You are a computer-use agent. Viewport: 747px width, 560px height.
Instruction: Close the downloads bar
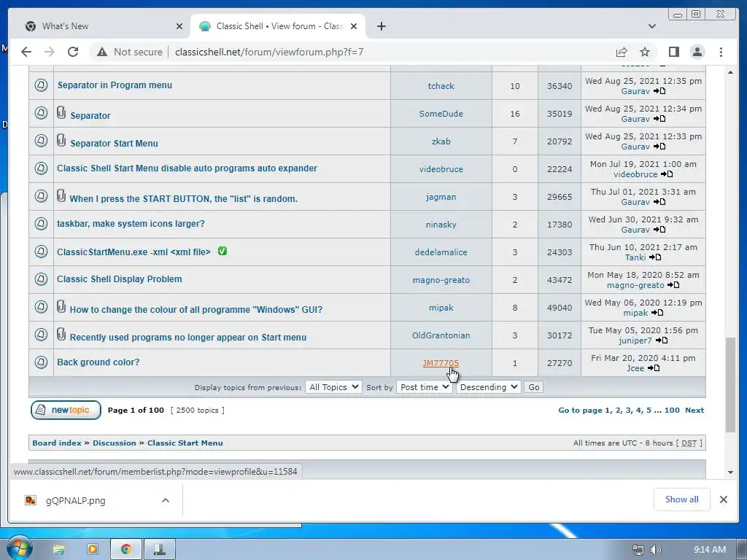[x=723, y=499]
